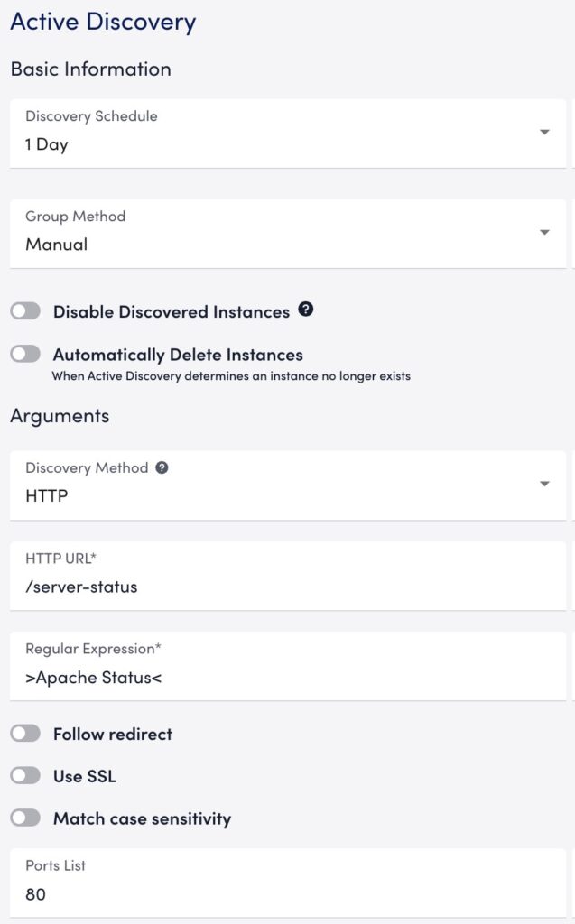Click the Discovery Schedule chevron arrow
Screen dimensions: 575x924
tap(545, 132)
